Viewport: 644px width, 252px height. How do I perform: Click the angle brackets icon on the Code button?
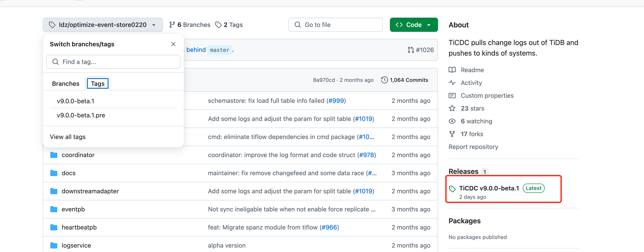[399, 25]
